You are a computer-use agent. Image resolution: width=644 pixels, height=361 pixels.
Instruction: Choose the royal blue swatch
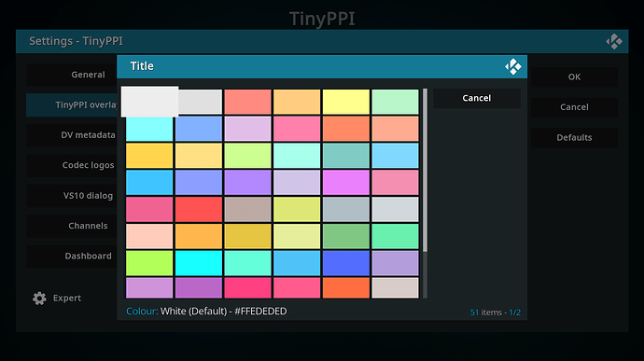(346, 263)
